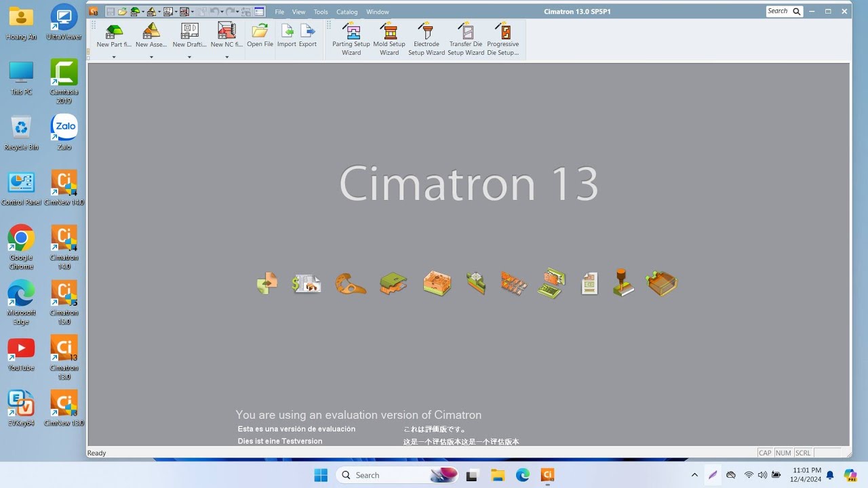Open the Tools menu
This screenshot has width=868, height=488.
321,12
